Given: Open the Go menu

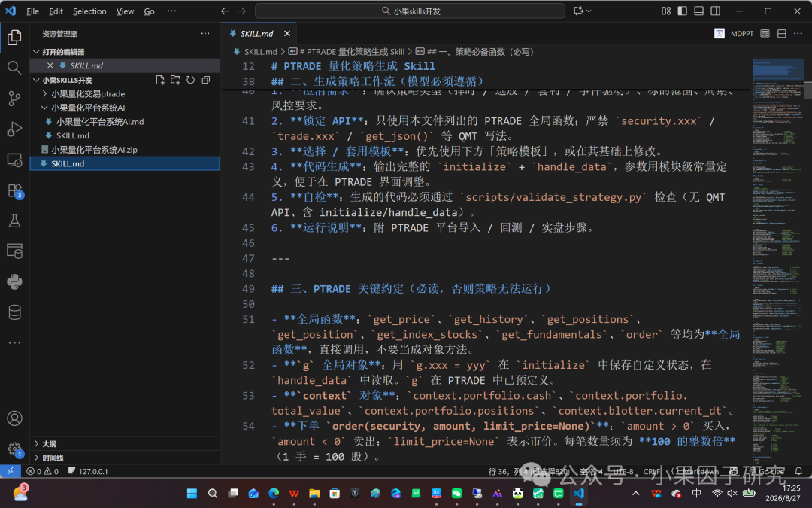Looking at the screenshot, I should pyautogui.click(x=149, y=11).
